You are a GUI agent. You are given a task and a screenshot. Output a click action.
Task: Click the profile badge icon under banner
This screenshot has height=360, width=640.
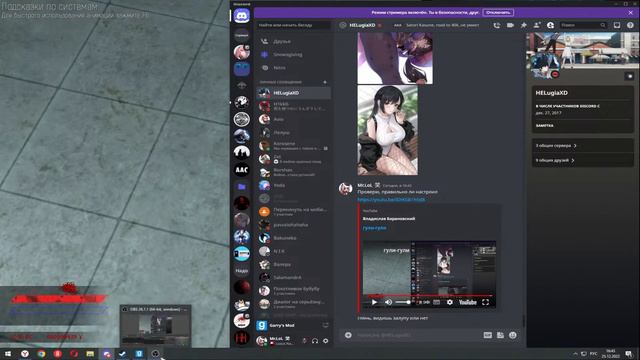pyautogui.click(x=629, y=76)
